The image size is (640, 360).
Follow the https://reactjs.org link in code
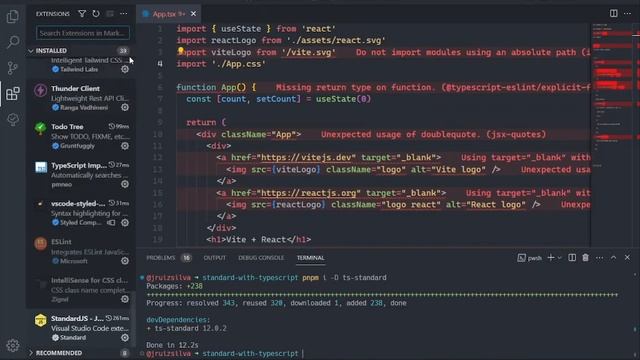(311, 193)
